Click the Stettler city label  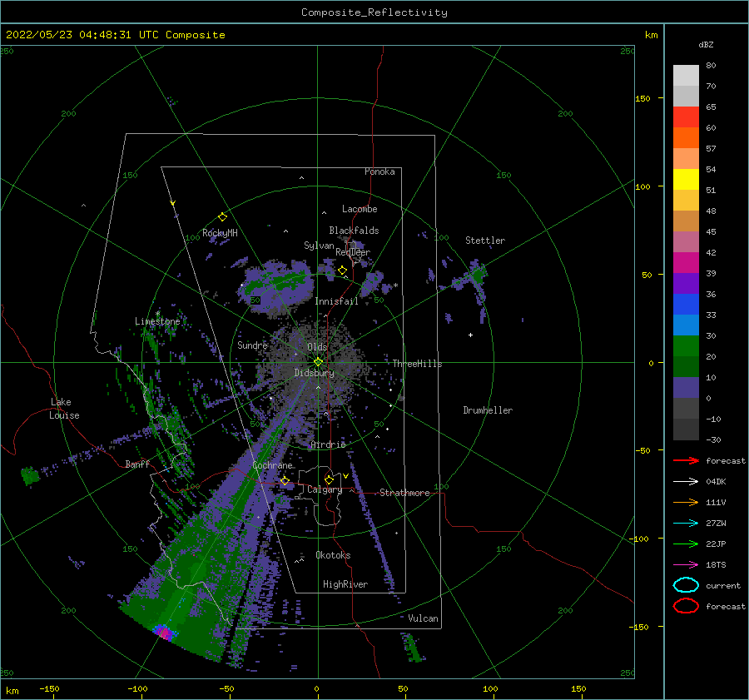point(485,241)
